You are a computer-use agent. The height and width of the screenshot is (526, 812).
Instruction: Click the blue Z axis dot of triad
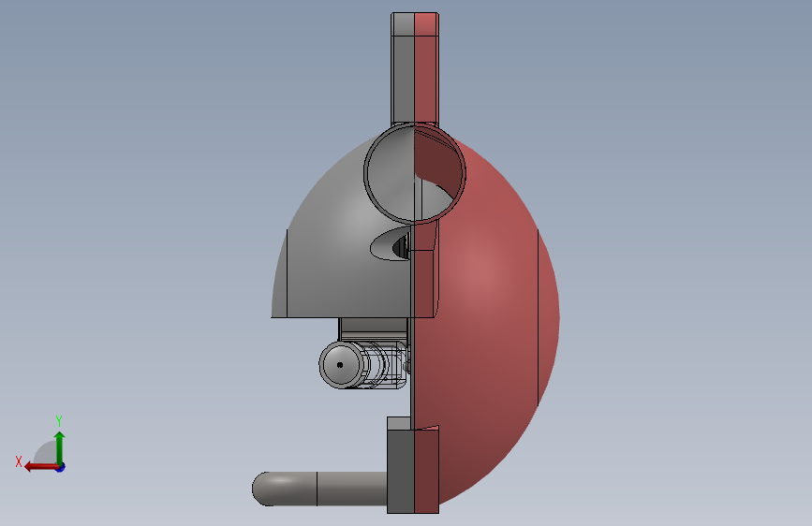tap(61, 467)
